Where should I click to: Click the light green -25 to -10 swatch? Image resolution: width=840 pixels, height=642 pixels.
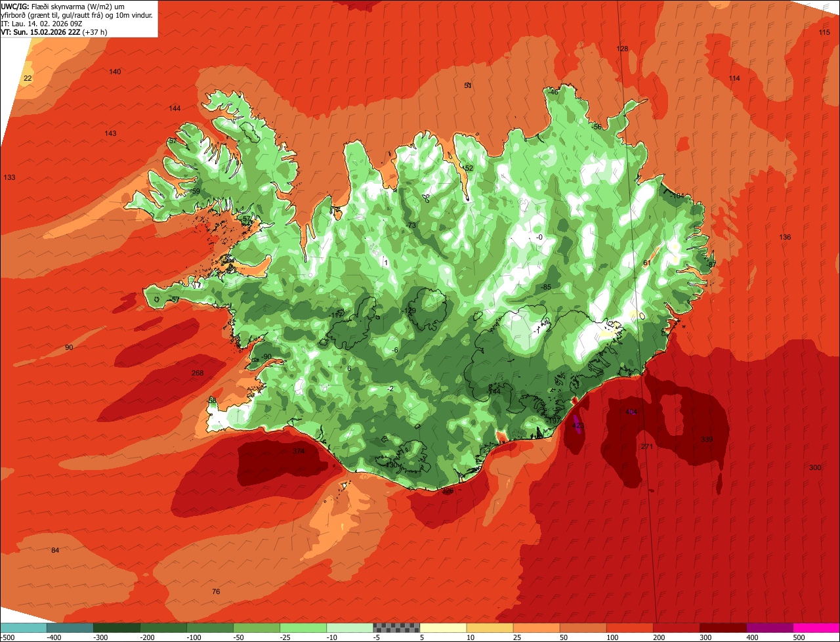(x=303, y=628)
